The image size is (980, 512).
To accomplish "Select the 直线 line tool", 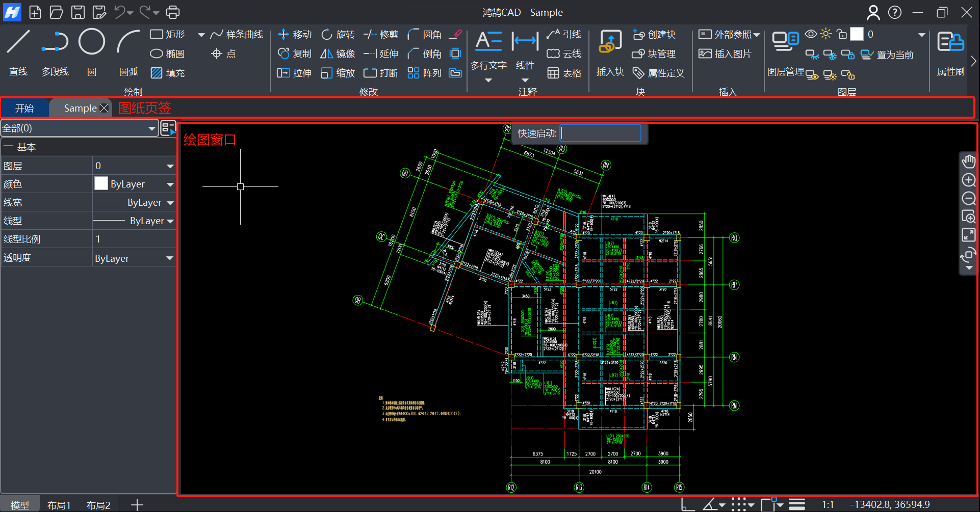I will 18,42.
